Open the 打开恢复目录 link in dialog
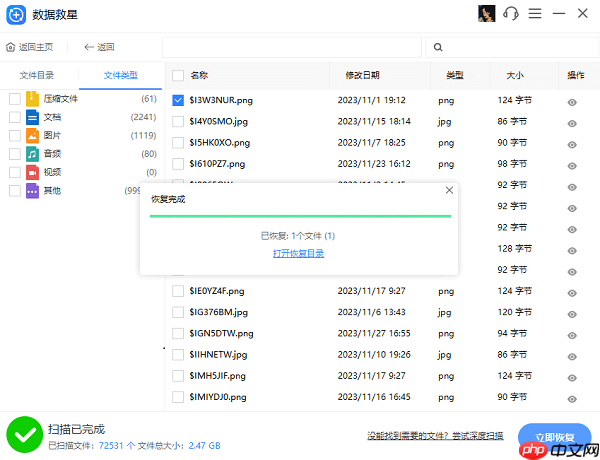600x460 pixels. (x=298, y=253)
